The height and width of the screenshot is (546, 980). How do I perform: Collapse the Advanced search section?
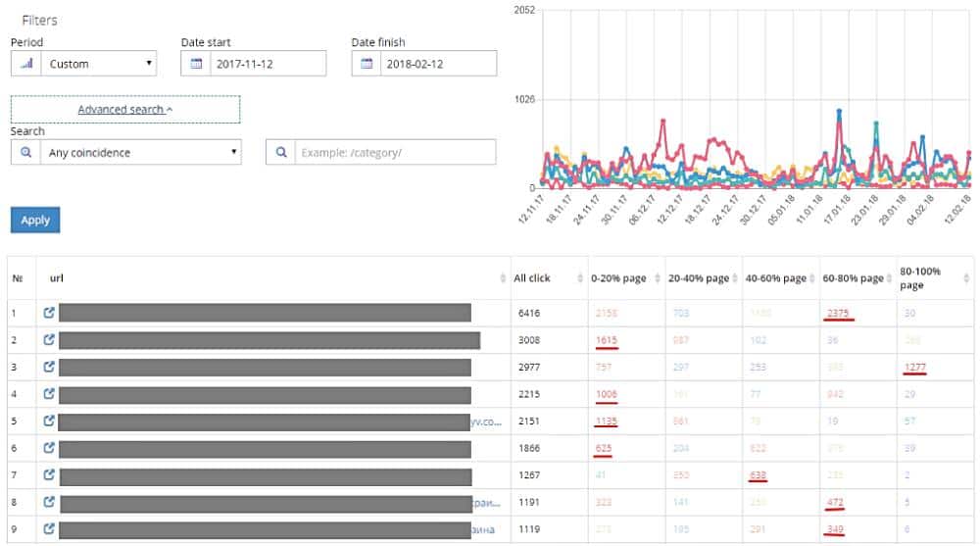point(125,109)
